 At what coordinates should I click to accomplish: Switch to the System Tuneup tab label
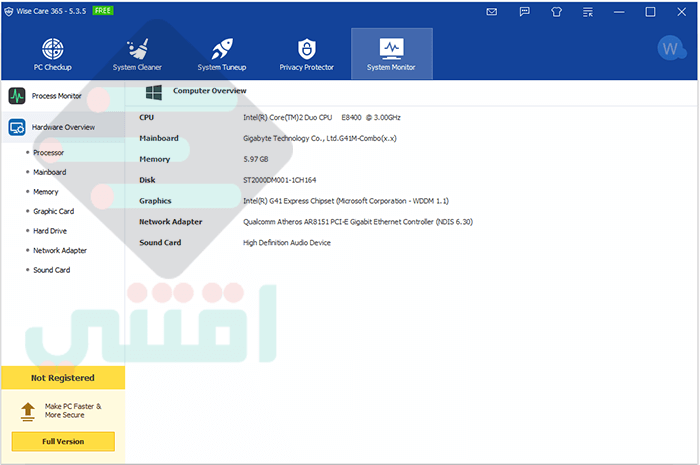222,67
